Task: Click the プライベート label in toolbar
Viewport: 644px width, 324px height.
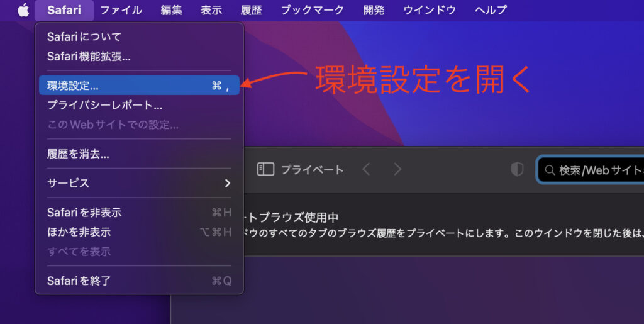Action: click(312, 170)
